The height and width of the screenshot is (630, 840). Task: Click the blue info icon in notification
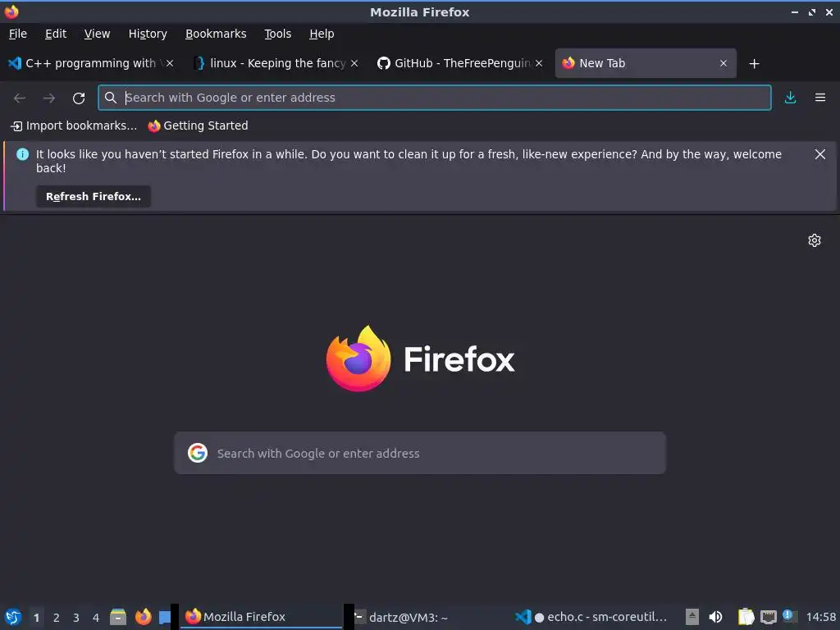22,154
